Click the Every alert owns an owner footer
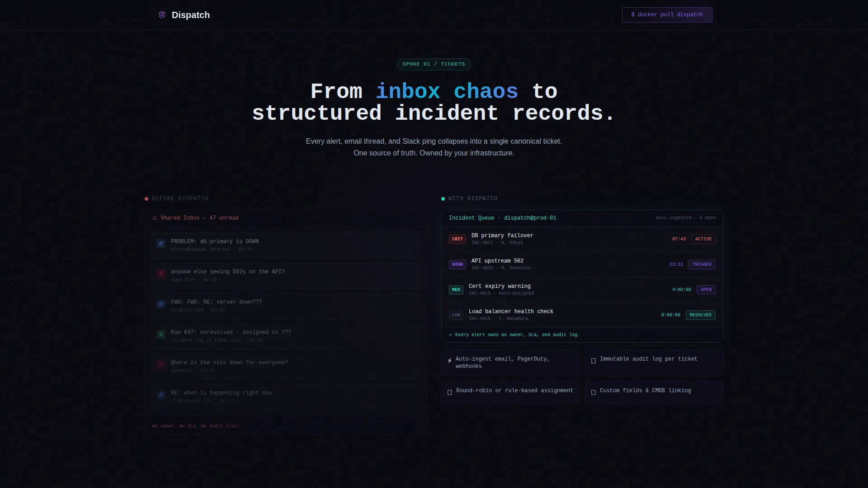The image size is (868, 488). pyautogui.click(x=514, y=335)
